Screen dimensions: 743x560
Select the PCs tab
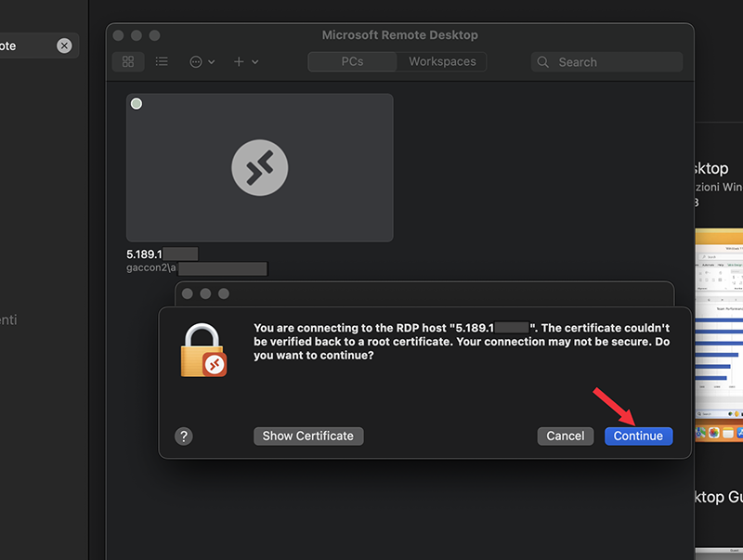pyautogui.click(x=352, y=61)
